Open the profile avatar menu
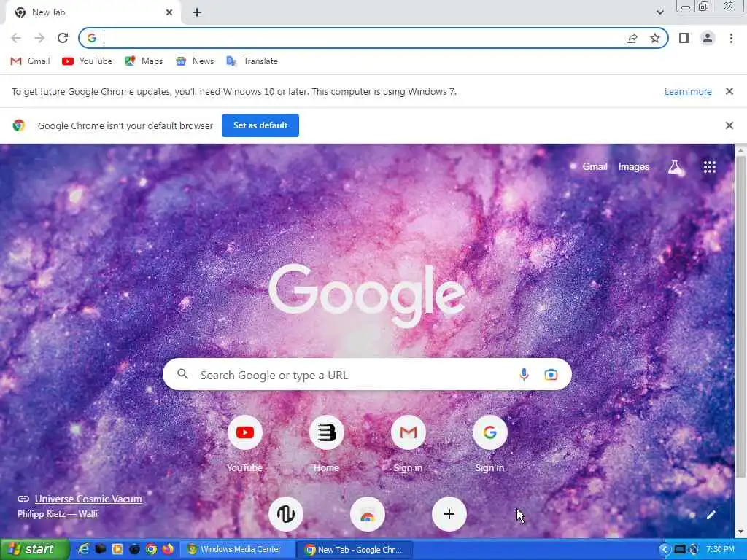747x560 pixels. 708,38
